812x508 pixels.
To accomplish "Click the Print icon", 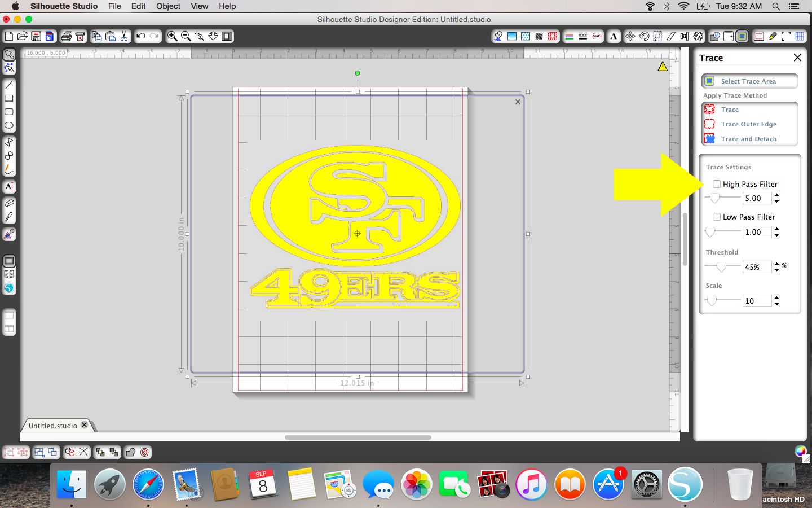I will click(x=66, y=36).
